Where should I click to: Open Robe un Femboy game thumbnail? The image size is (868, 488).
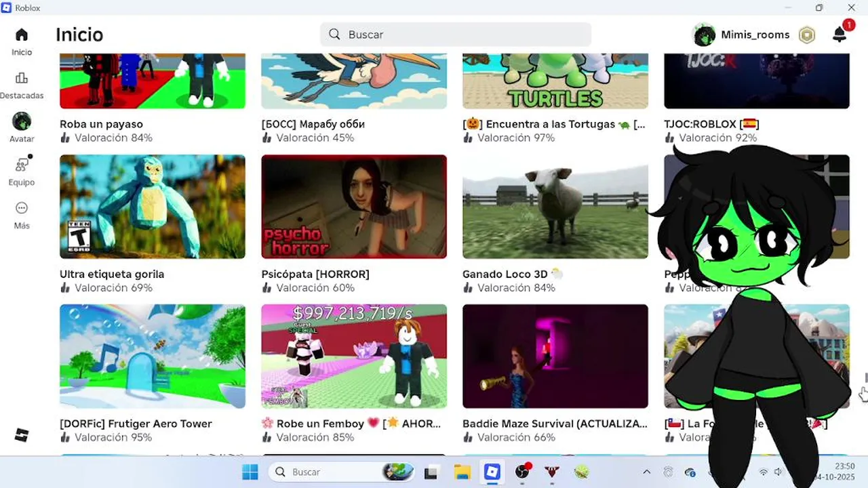[x=354, y=357]
